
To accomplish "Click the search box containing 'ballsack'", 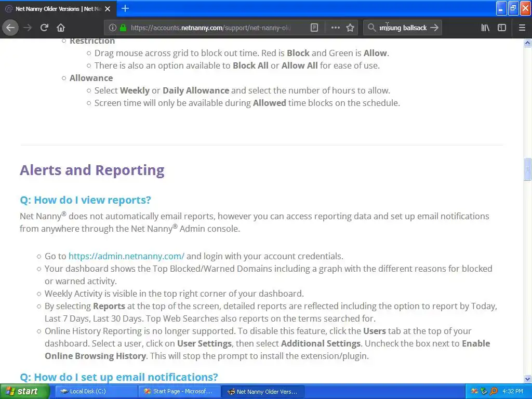I will 403,28.
